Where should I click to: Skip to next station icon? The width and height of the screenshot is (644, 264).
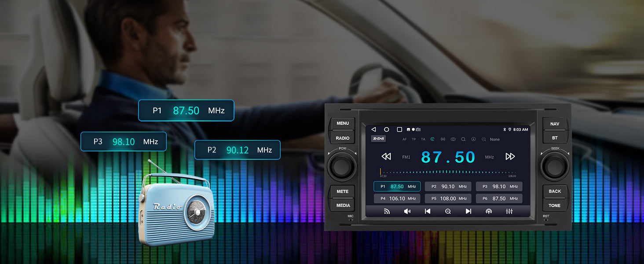point(468,211)
